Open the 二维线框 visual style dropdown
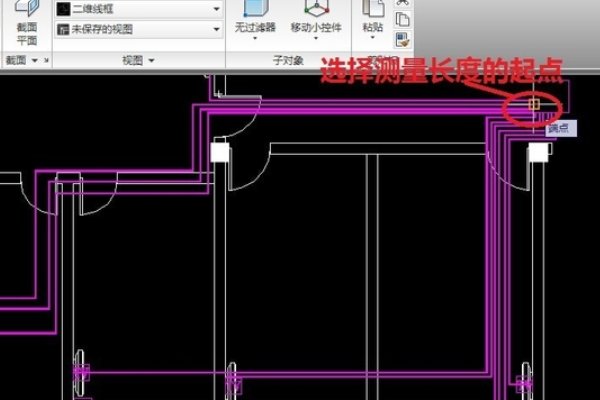The image size is (600, 400). (138, 8)
